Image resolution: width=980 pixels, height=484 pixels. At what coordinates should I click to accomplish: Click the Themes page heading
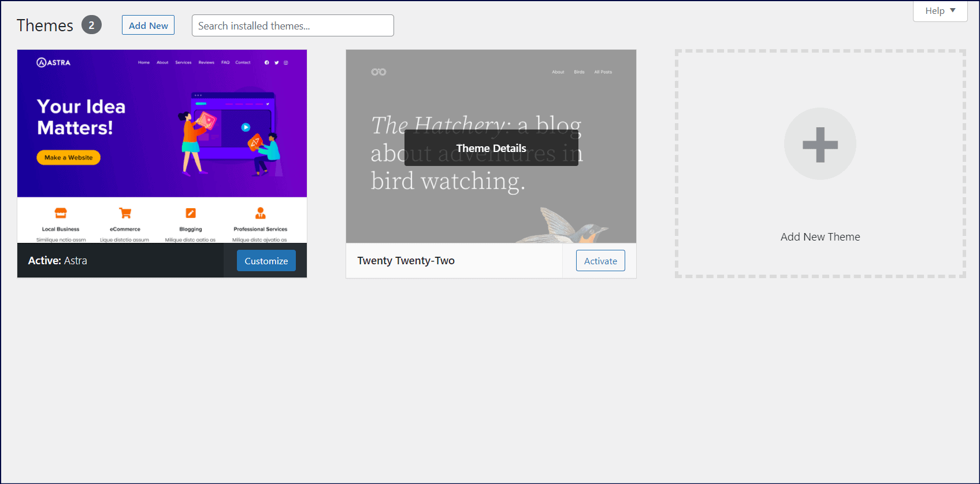45,25
